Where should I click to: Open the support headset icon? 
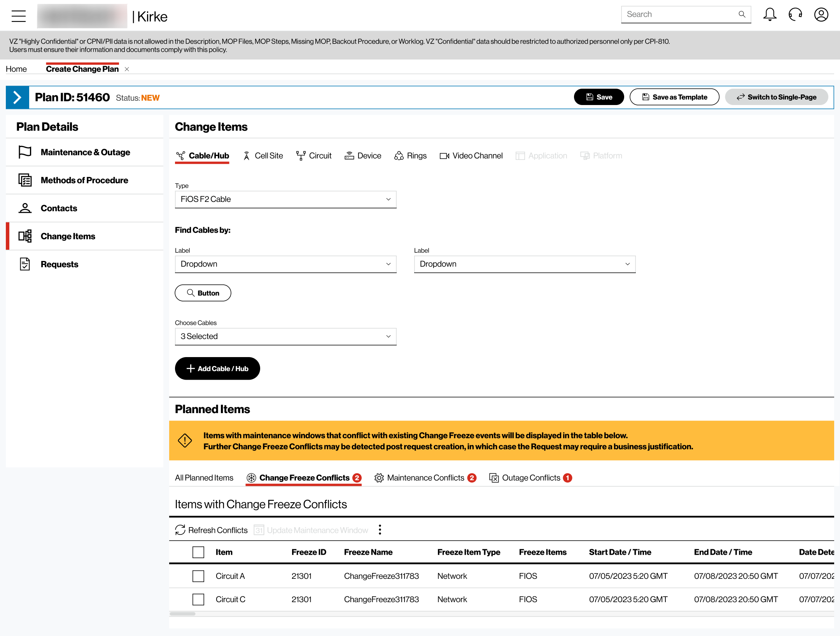(x=795, y=14)
